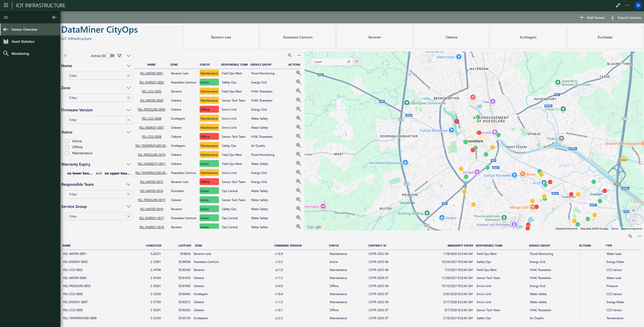The image size is (644, 327).
Task: Collapse the Firmware Version filter section
Action: pyautogui.click(x=128, y=110)
